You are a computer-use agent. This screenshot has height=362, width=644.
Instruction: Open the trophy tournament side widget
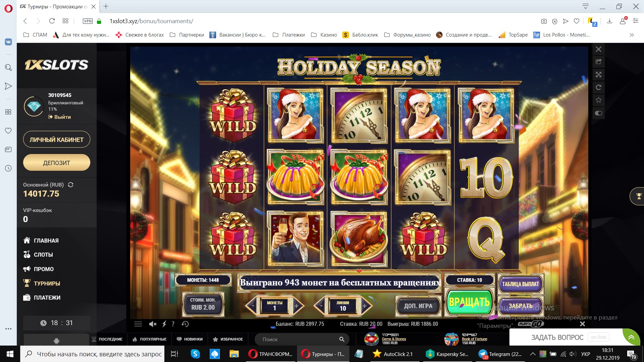[638, 196]
